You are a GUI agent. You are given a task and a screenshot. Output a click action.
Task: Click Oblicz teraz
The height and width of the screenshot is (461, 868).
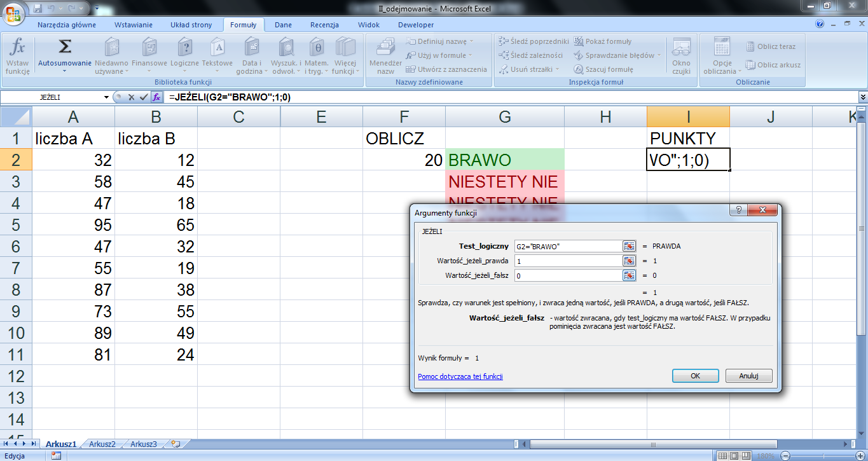click(x=771, y=46)
